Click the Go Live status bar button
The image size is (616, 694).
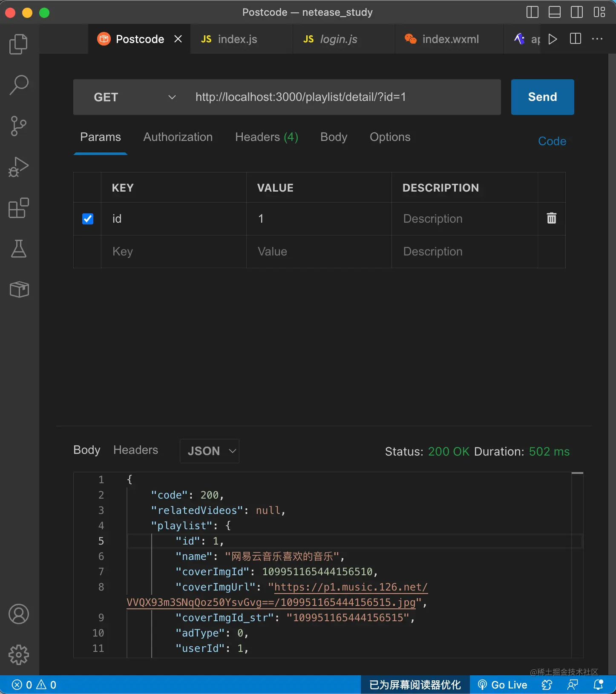click(503, 685)
